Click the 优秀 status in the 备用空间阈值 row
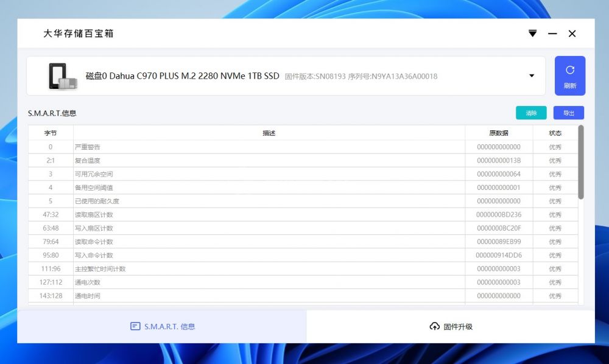 coord(555,188)
